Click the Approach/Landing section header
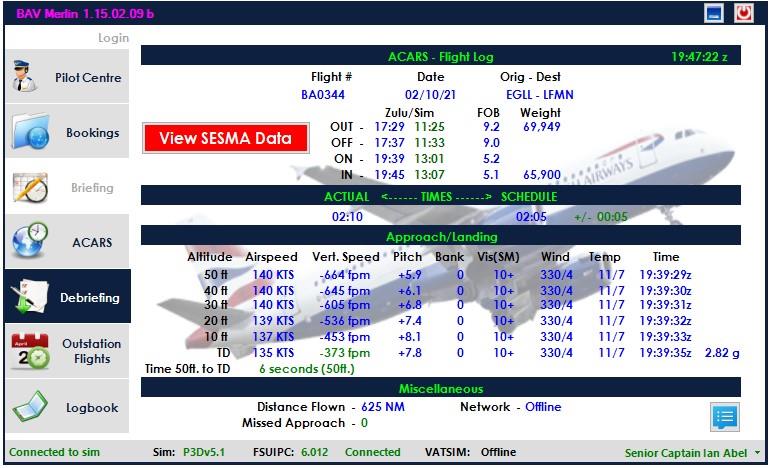The height and width of the screenshot is (468, 772). pyautogui.click(x=442, y=237)
